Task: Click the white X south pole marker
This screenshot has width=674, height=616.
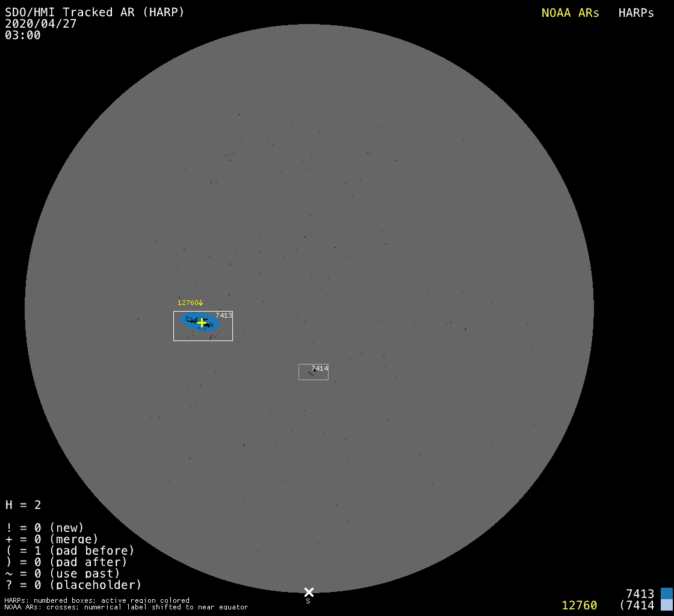Action: [x=309, y=592]
